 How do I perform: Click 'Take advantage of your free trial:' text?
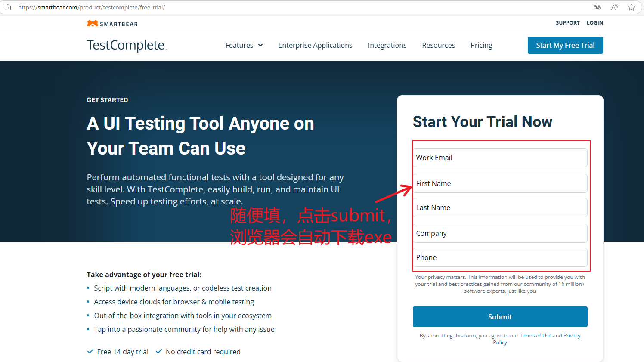144,275
